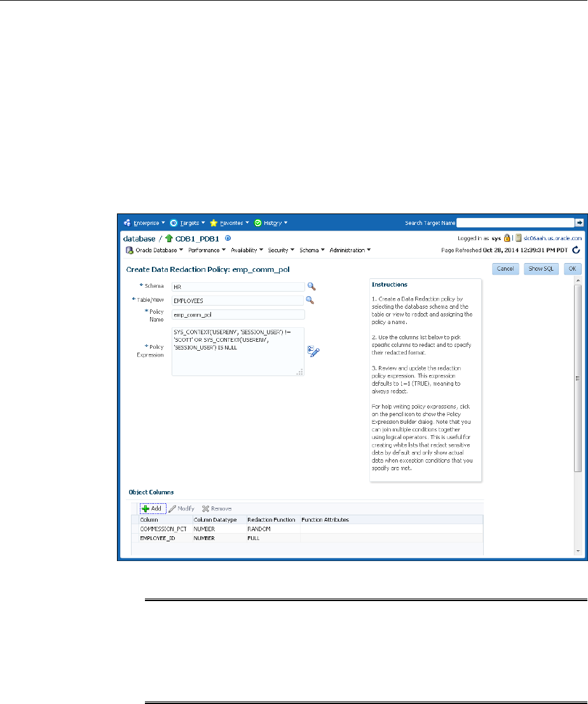Open the Favorites menu

click(235, 222)
